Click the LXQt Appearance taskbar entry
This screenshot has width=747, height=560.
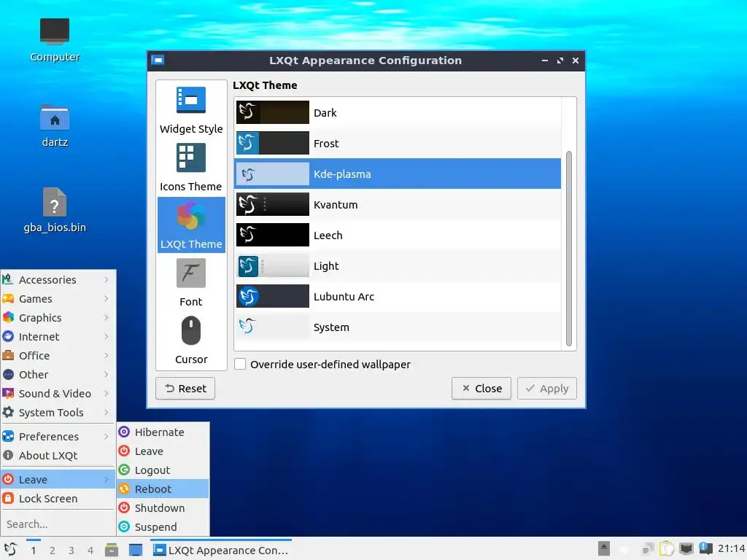(x=220, y=550)
